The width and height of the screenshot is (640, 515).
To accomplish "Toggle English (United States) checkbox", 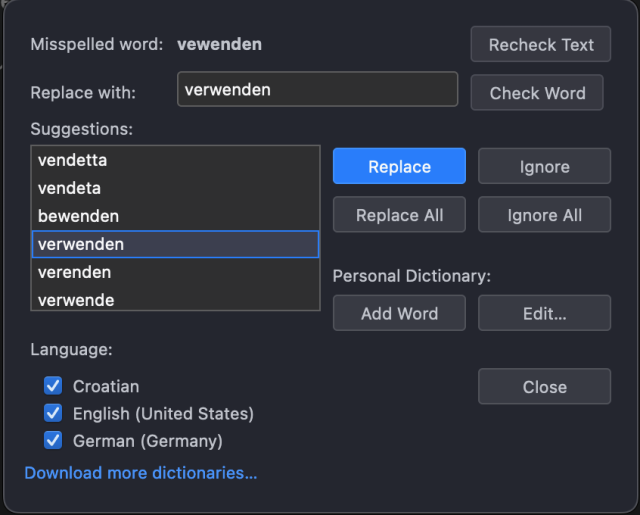I will (53, 413).
